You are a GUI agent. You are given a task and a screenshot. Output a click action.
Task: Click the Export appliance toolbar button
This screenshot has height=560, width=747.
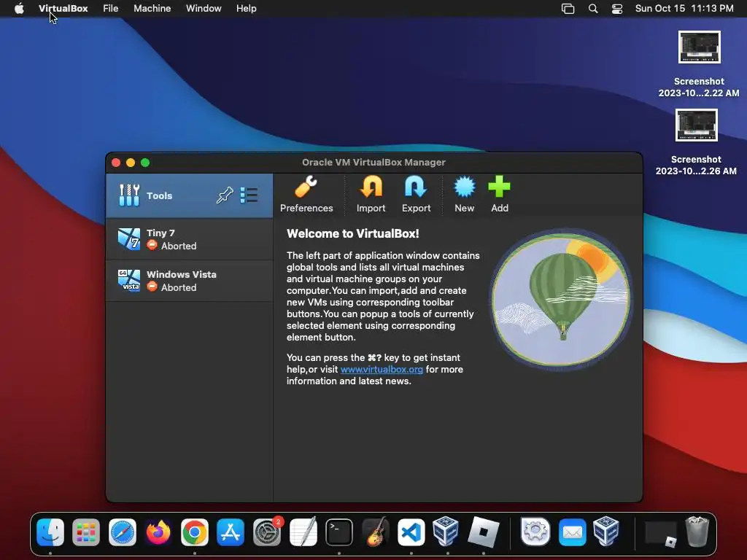416,194
